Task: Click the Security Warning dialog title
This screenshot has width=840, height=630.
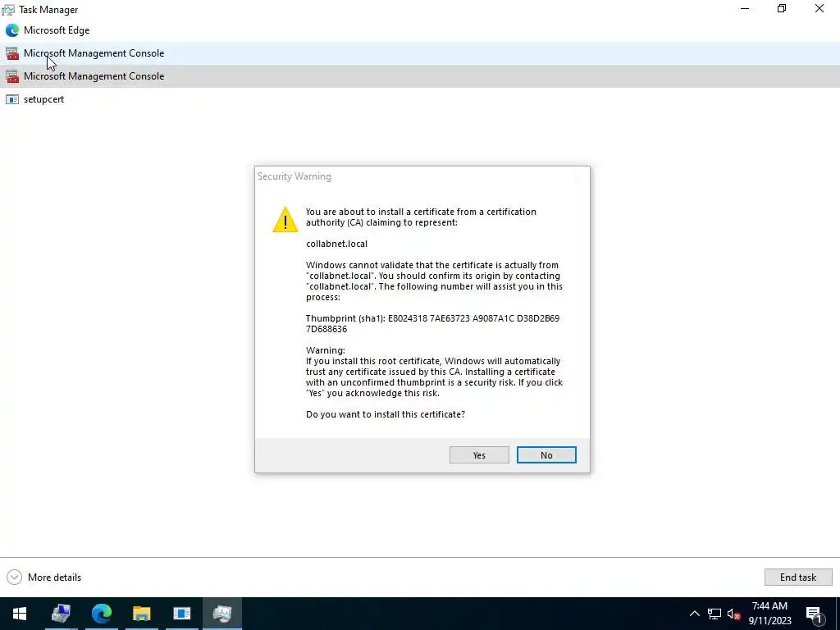Action: tap(294, 176)
